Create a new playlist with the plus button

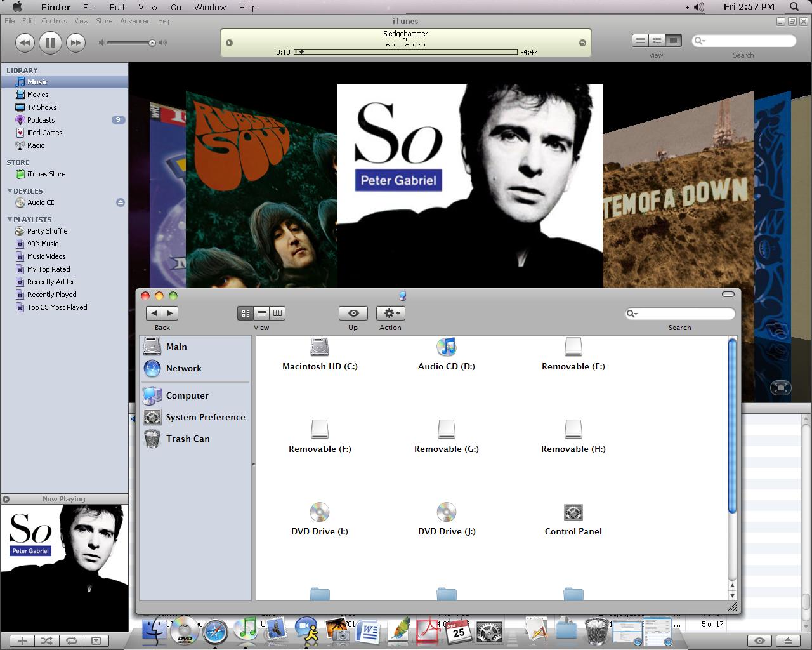(x=22, y=640)
